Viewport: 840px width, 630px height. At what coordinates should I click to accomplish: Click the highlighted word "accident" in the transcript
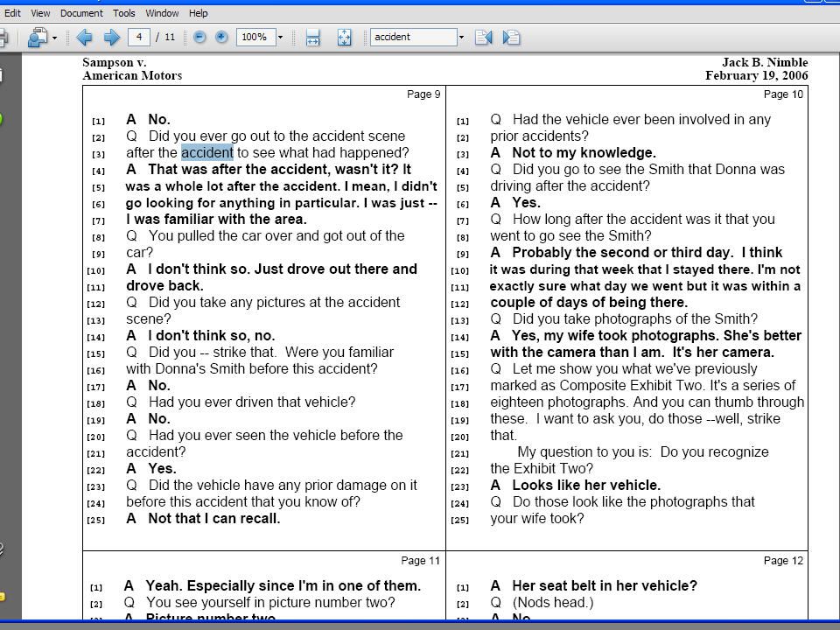pos(207,152)
